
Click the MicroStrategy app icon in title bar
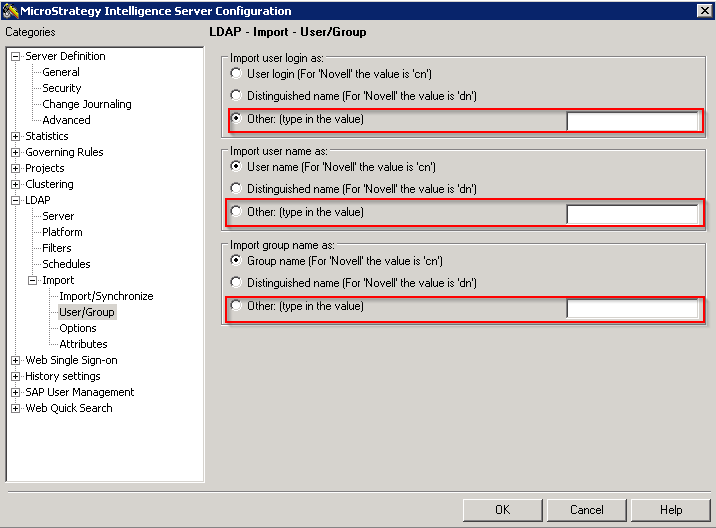(x=10, y=11)
